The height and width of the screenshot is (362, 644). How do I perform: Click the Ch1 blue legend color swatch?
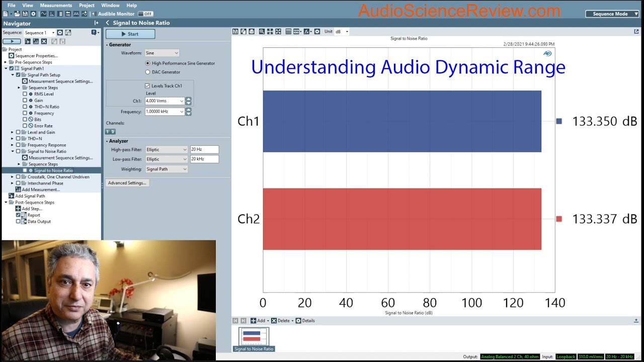pyautogui.click(x=558, y=121)
